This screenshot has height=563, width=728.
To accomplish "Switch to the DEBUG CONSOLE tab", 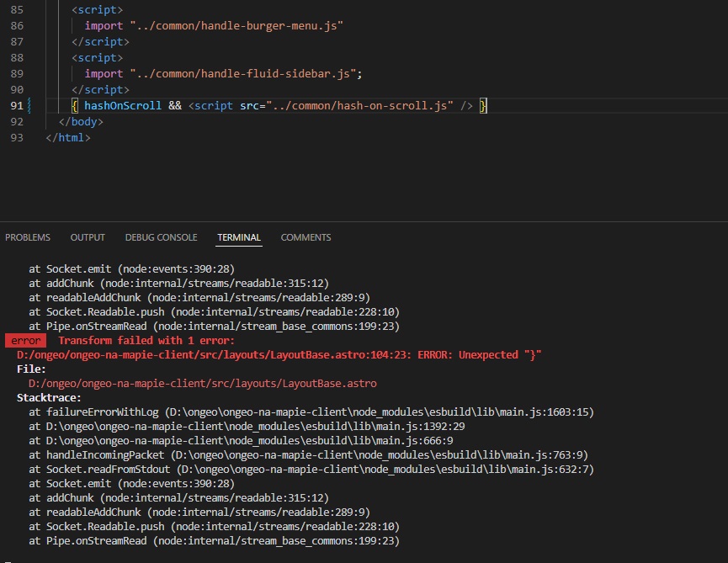I will pyautogui.click(x=161, y=237).
